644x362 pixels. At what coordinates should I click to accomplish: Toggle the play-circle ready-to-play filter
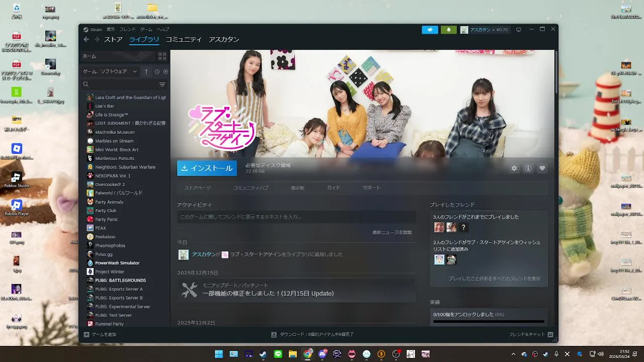click(x=166, y=71)
